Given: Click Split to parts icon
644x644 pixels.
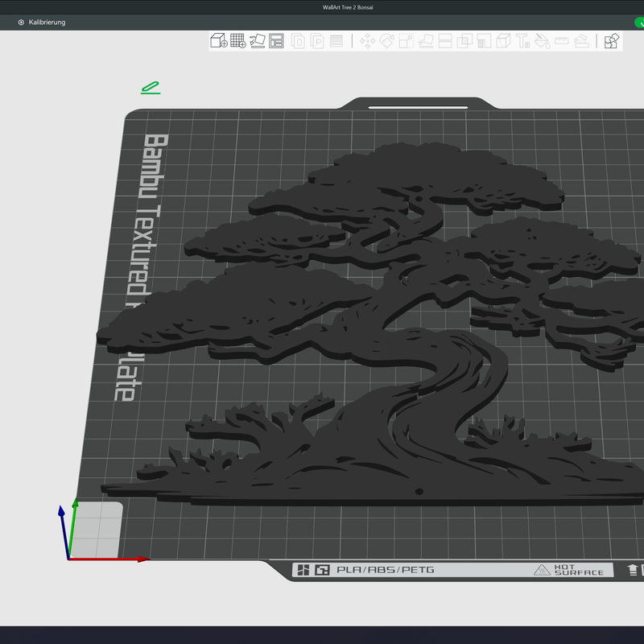Looking at the screenshot, I should [317, 41].
